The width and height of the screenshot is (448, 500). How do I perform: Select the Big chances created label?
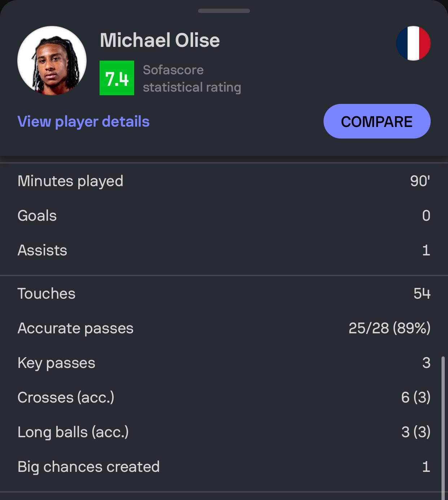click(x=88, y=467)
